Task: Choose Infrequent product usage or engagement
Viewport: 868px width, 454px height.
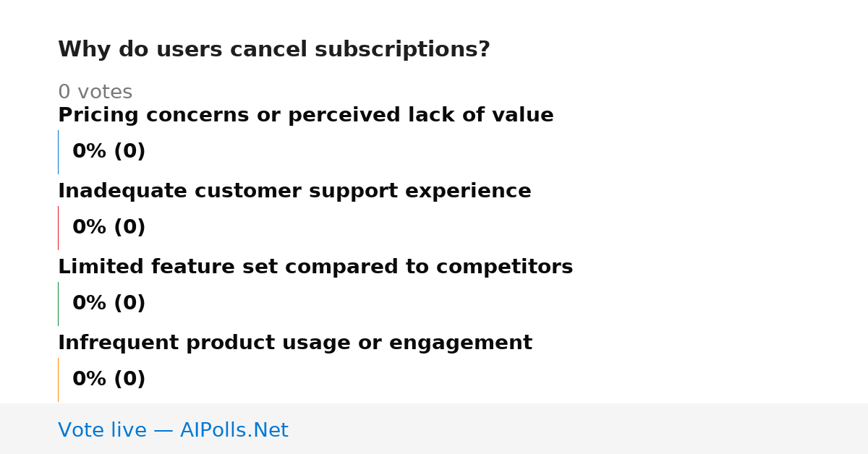Action: (x=295, y=343)
